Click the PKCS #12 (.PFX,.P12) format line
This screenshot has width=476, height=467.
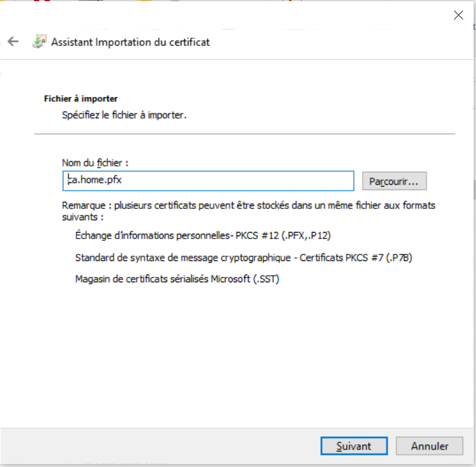tap(203, 236)
